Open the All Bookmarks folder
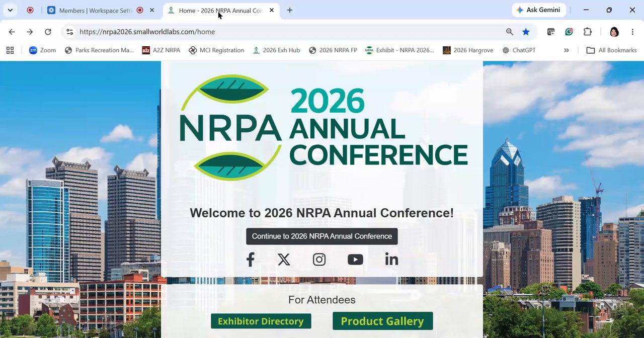 pyautogui.click(x=611, y=50)
